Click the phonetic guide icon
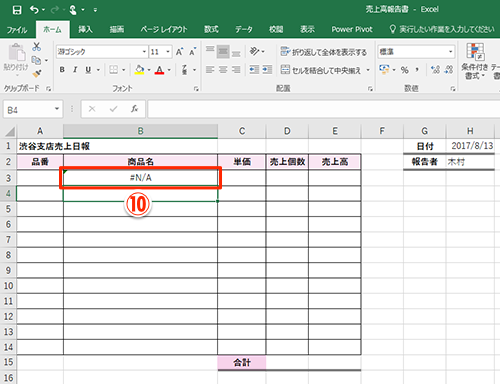This screenshot has width=500, height=384. [x=184, y=70]
